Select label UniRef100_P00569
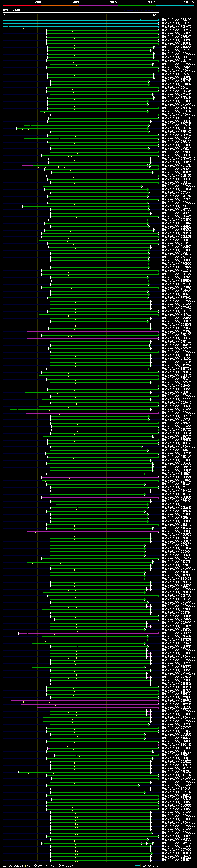Image resolution: width=197 pixels, height=868 pixels. tap(177, 247)
